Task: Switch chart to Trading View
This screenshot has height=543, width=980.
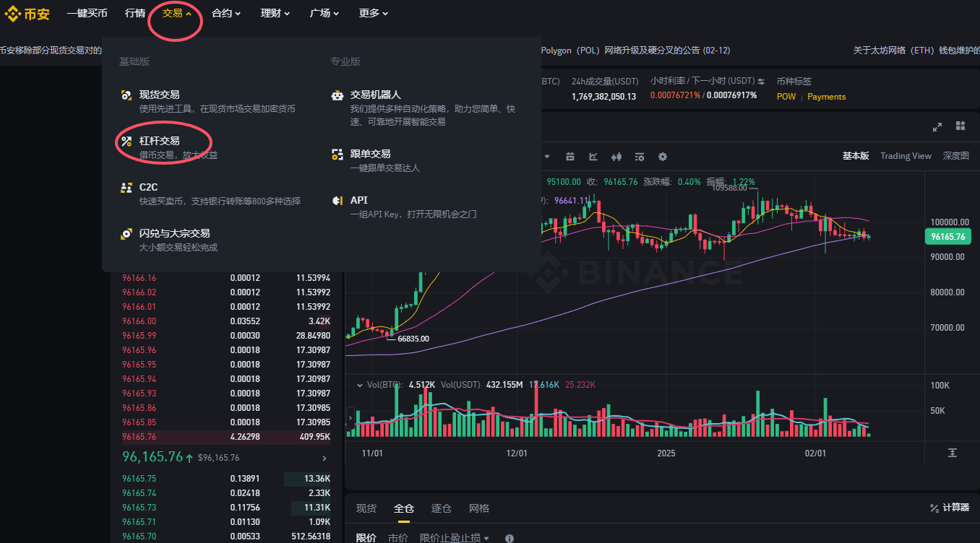Action: [906, 156]
